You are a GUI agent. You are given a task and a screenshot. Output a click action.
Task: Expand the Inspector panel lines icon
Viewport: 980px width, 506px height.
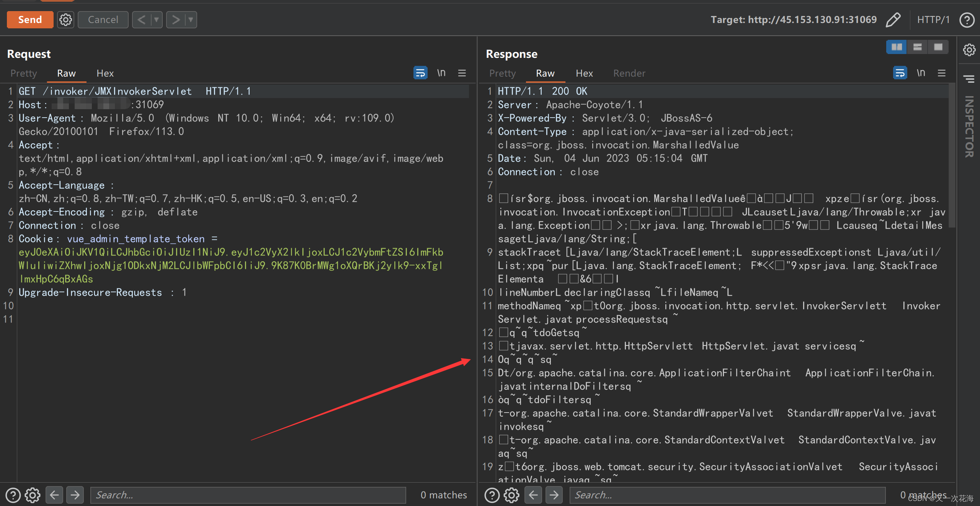[x=969, y=79]
